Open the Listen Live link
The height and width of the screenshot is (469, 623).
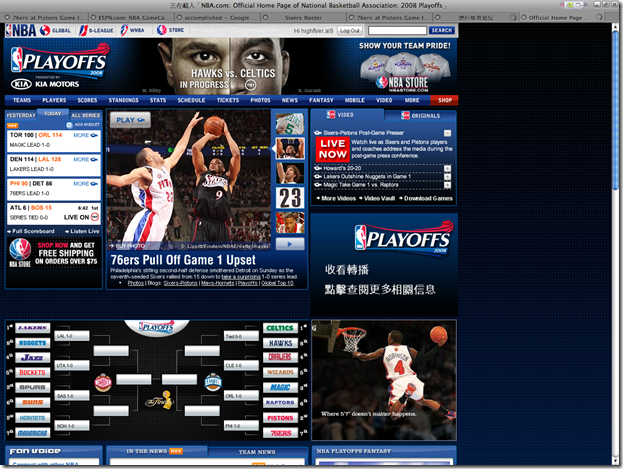[x=83, y=231]
